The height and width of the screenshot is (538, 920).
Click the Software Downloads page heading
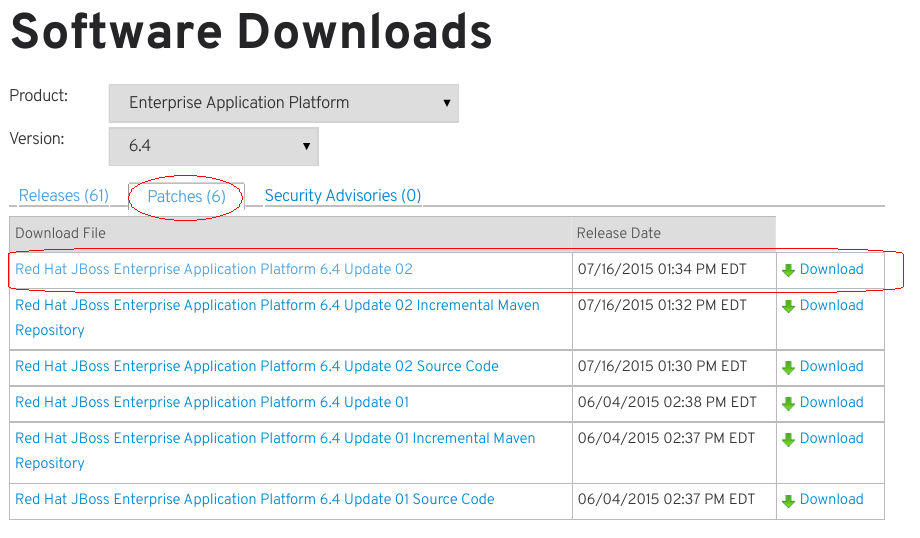[x=251, y=32]
